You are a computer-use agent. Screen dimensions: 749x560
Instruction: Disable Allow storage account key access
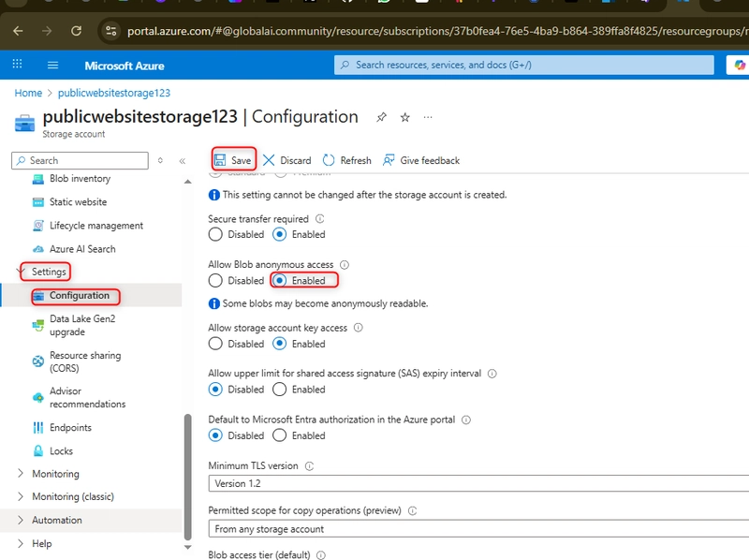(215, 344)
